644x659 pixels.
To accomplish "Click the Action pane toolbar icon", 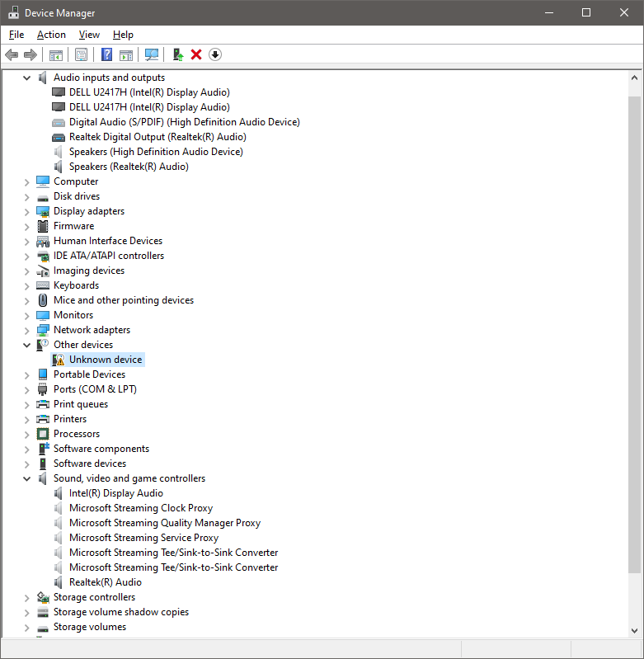I will point(126,54).
